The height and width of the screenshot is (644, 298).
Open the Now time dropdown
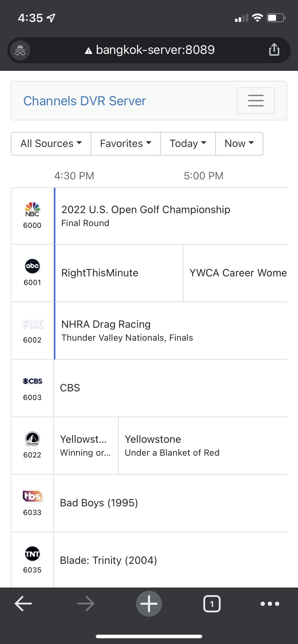(x=239, y=144)
